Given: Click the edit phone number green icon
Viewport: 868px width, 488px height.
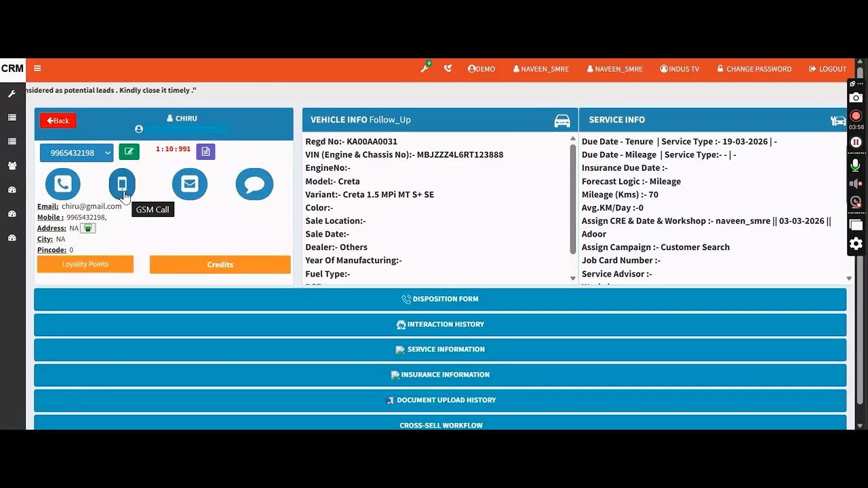Looking at the screenshot, I should pos(129,152).
